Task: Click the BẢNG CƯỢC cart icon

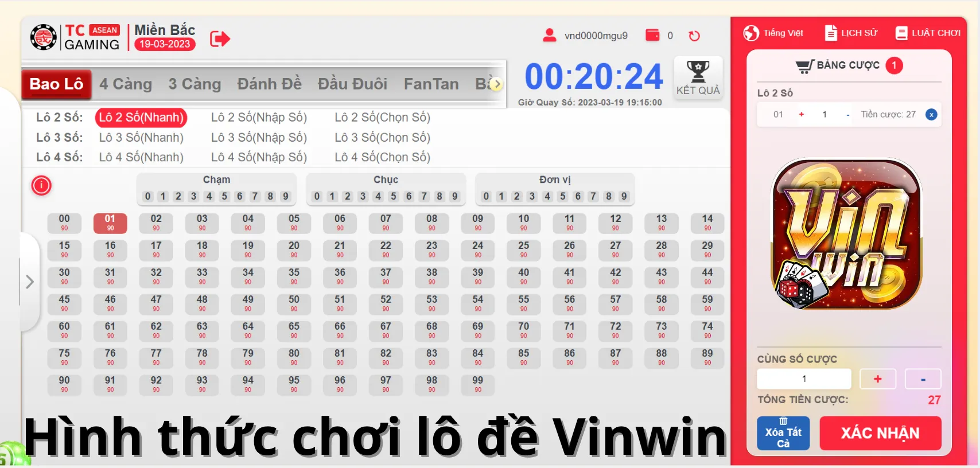Action: click(x=804, y=66)
